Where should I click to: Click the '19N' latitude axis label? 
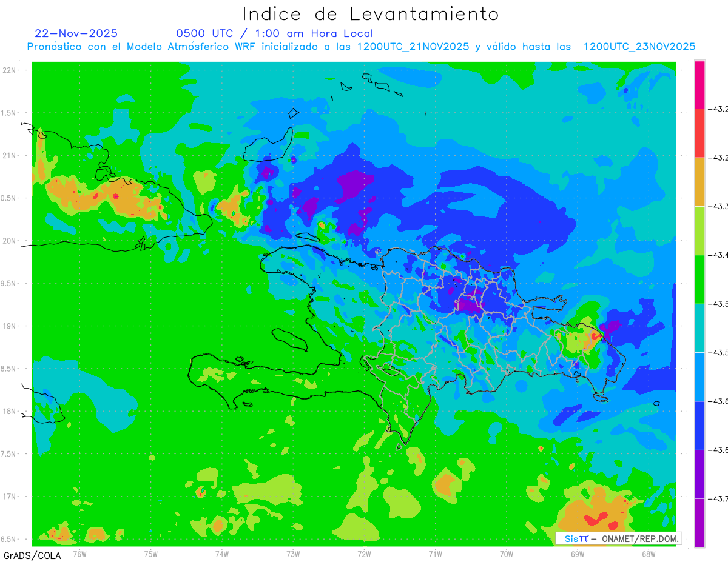point(10,326)
